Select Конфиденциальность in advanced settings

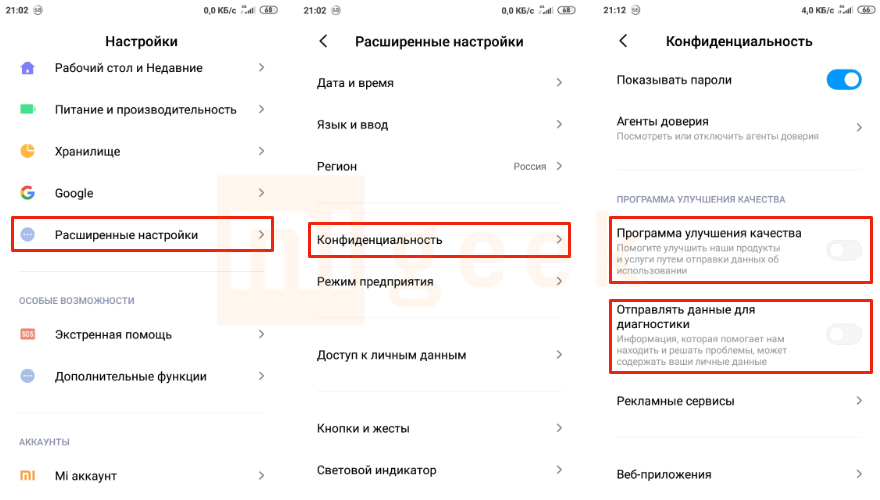pyautogui.click(x=438, y=240)
